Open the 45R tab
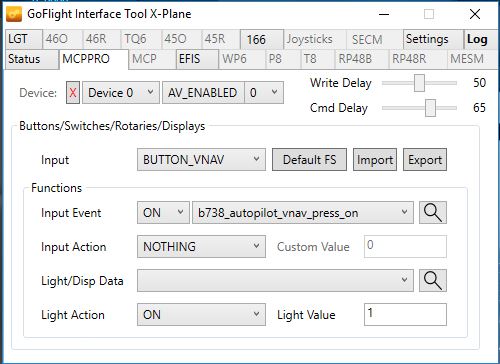 [221, 39]
